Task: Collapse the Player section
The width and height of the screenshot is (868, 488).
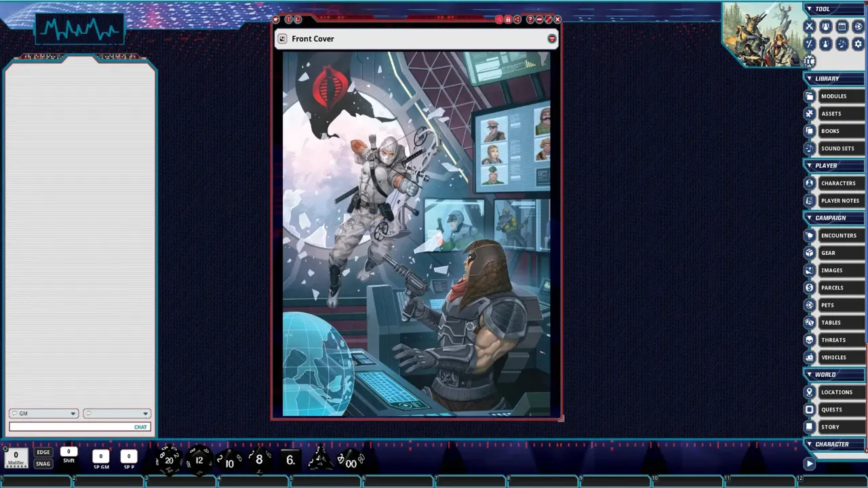Action: pos(809,165)
